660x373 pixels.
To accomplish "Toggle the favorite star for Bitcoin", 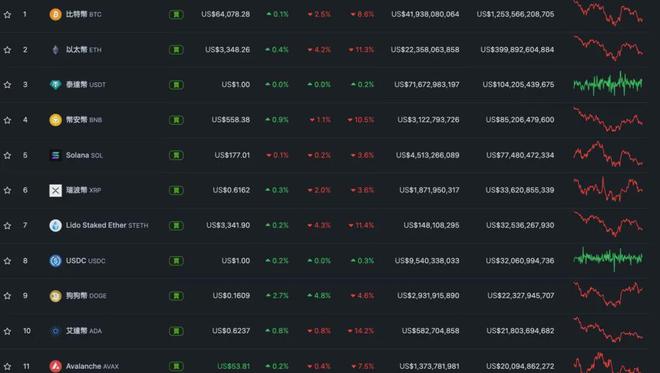I will click(x=7, y=15).
